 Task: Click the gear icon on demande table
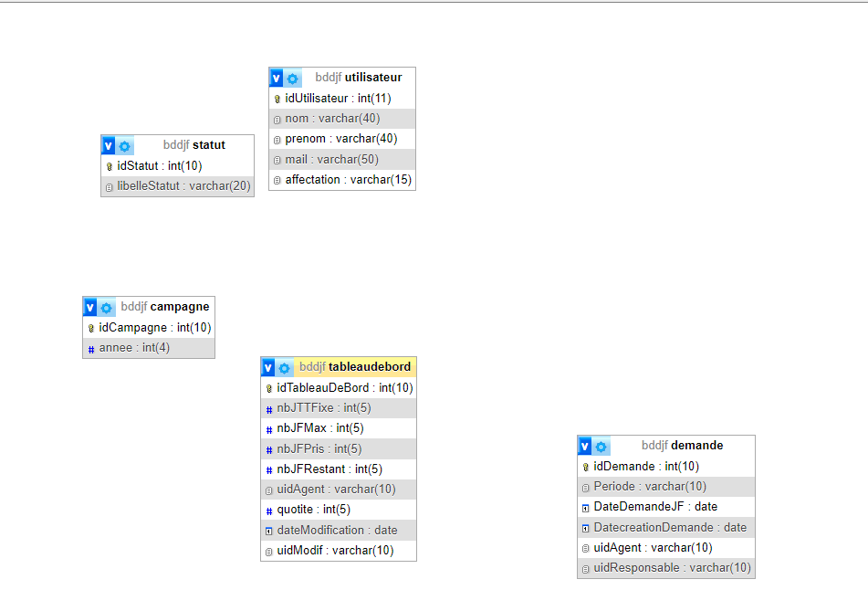pos(601,447)
